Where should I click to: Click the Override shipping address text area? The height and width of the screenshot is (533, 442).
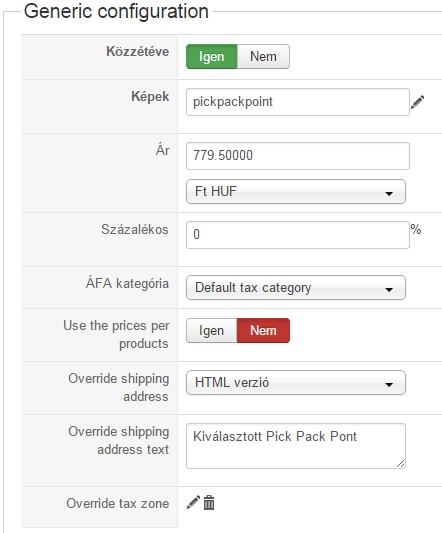[296, 446]
